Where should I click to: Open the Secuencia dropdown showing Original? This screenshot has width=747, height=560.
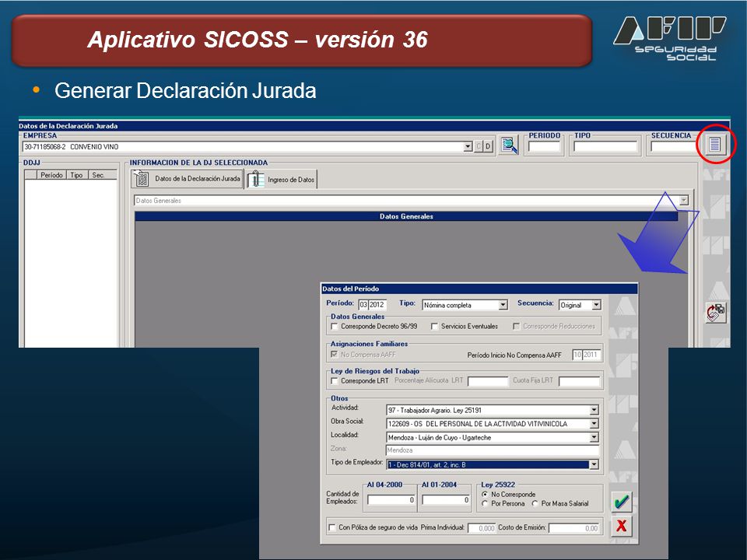click(596, 305)
